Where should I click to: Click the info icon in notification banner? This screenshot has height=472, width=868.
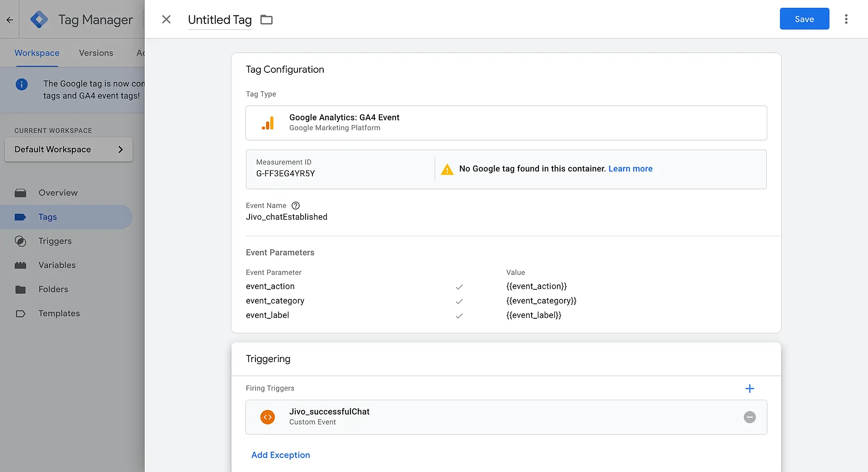click(x=22, y=85)
